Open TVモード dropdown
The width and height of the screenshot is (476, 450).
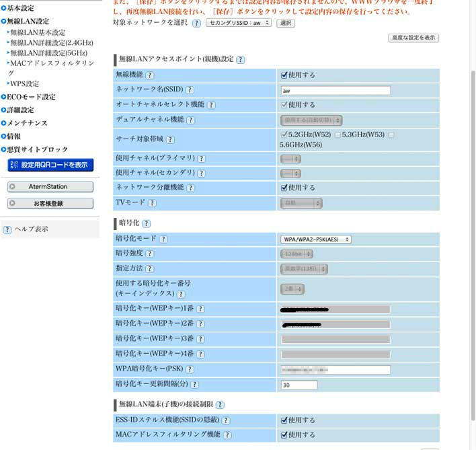[x=301, y=203]
